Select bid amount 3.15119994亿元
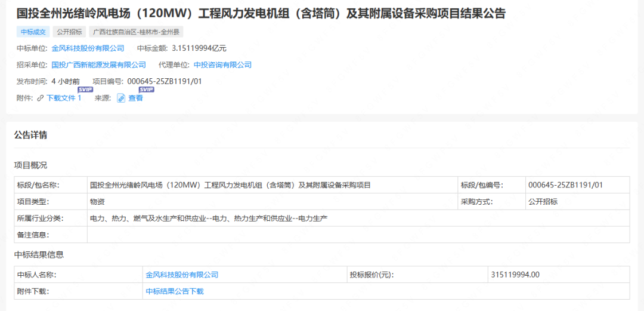644x311 pixels. [x=199, y=48]
